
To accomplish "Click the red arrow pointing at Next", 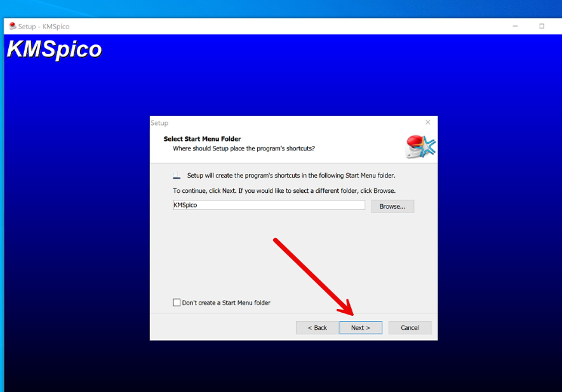I will tap(312, 276).
